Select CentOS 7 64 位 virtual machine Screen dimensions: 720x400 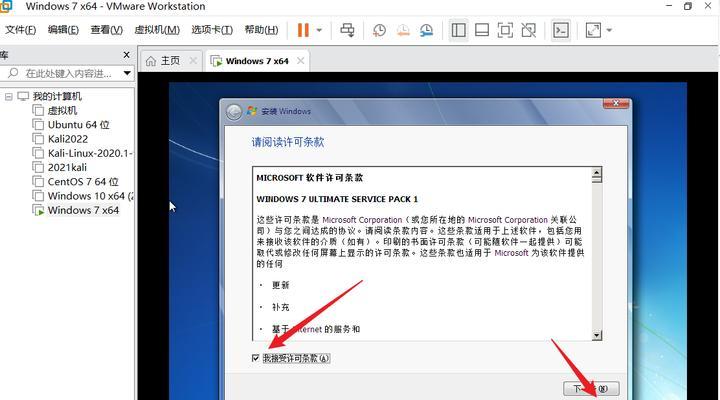83,182
